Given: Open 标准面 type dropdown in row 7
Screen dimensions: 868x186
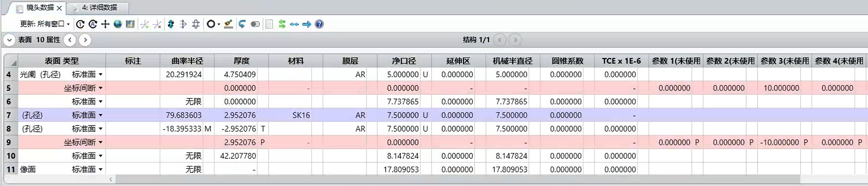Looking at the screenshot, I should pos(100,115).
